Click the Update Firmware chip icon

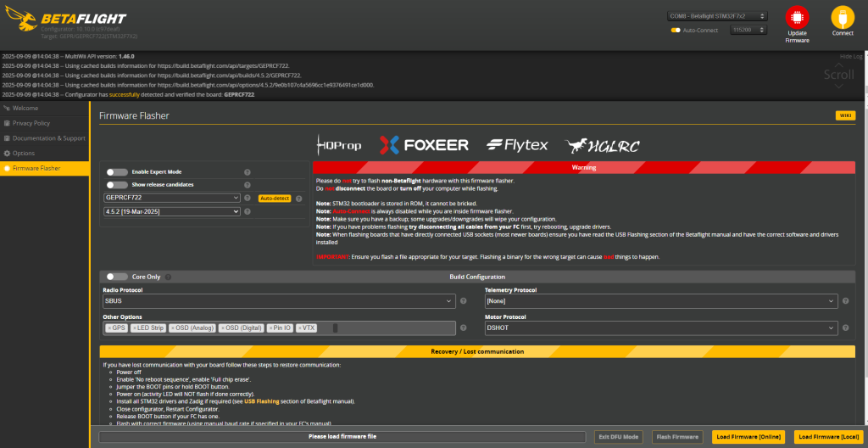tap(797, 17)
